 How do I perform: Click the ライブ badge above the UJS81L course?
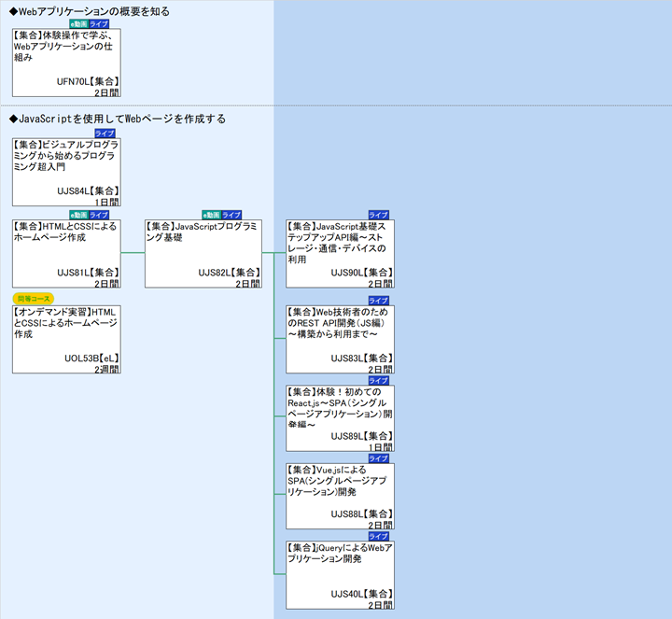tap(99, 215)
